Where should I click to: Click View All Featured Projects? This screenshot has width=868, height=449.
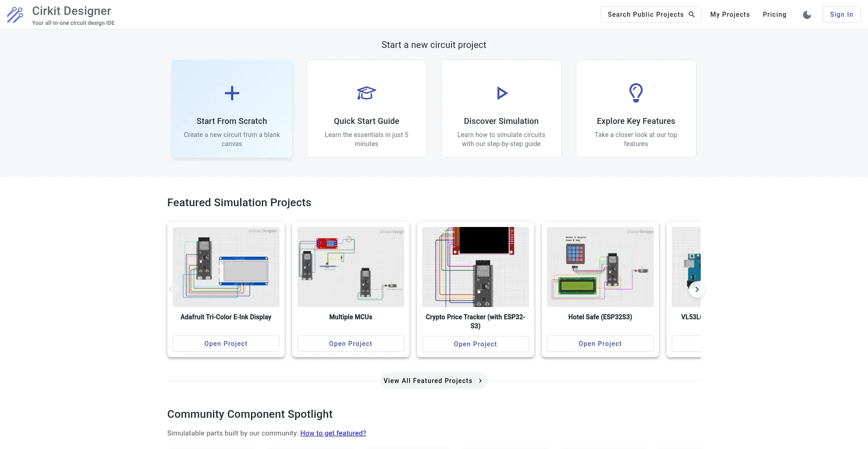pos(434,381)
